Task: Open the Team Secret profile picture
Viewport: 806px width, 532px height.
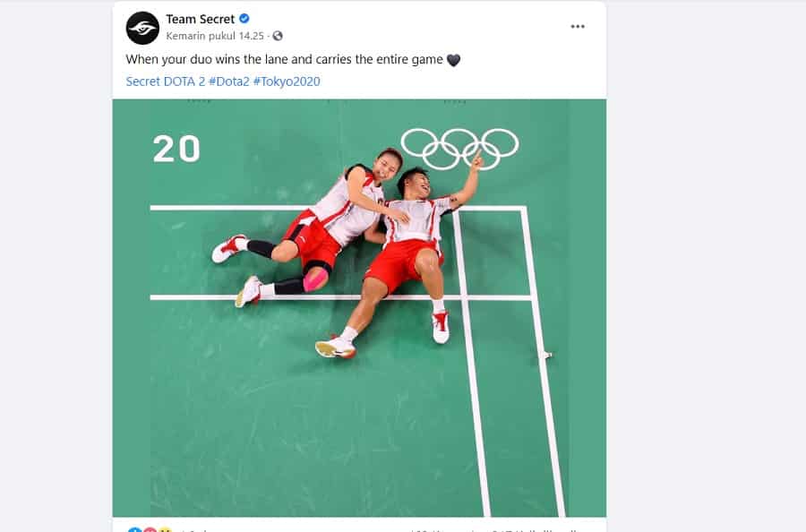Action: coord(142,29)
